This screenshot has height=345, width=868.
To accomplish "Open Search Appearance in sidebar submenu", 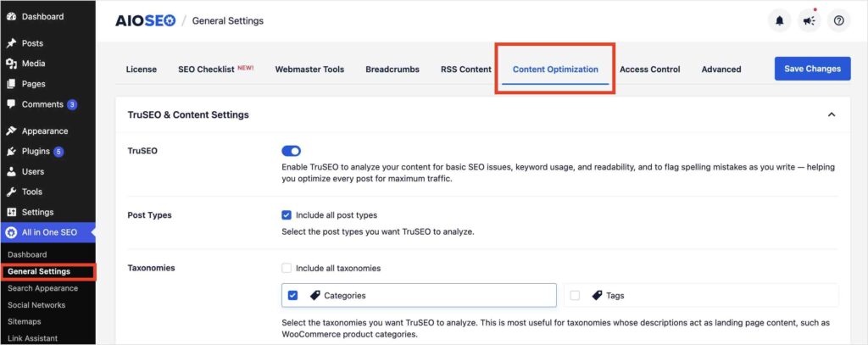I will click(42, 288).
